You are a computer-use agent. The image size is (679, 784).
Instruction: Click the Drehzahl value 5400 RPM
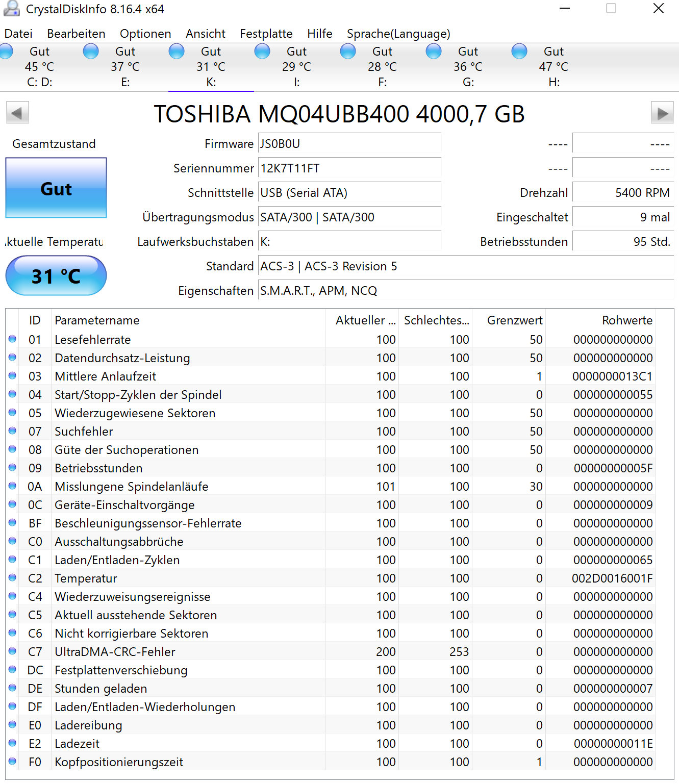click(623, 193)
